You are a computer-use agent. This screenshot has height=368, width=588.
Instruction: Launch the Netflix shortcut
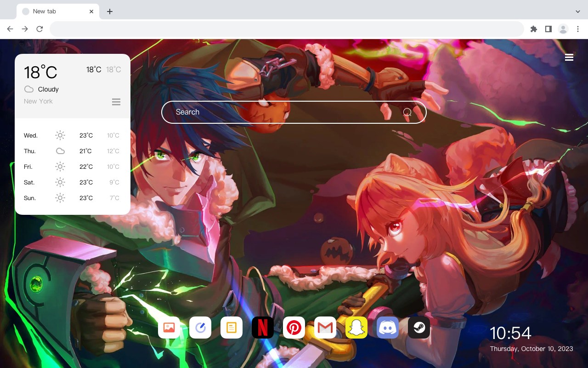(263, 328)
